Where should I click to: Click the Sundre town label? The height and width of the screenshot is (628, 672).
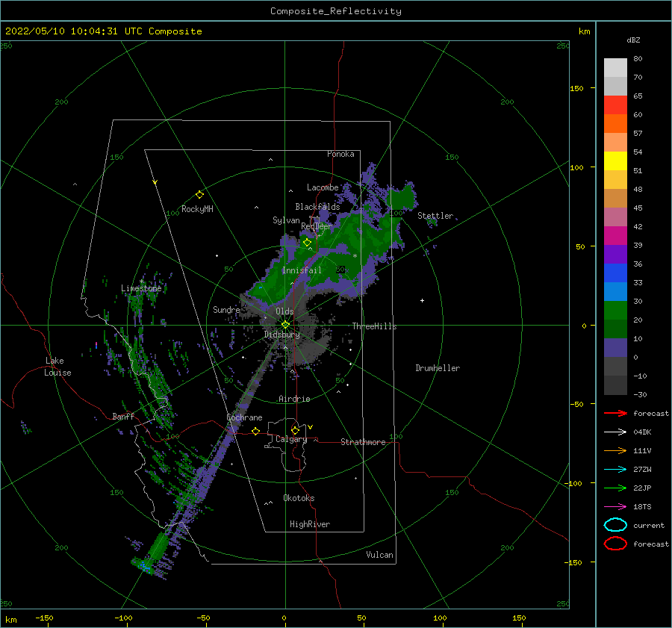226,309
